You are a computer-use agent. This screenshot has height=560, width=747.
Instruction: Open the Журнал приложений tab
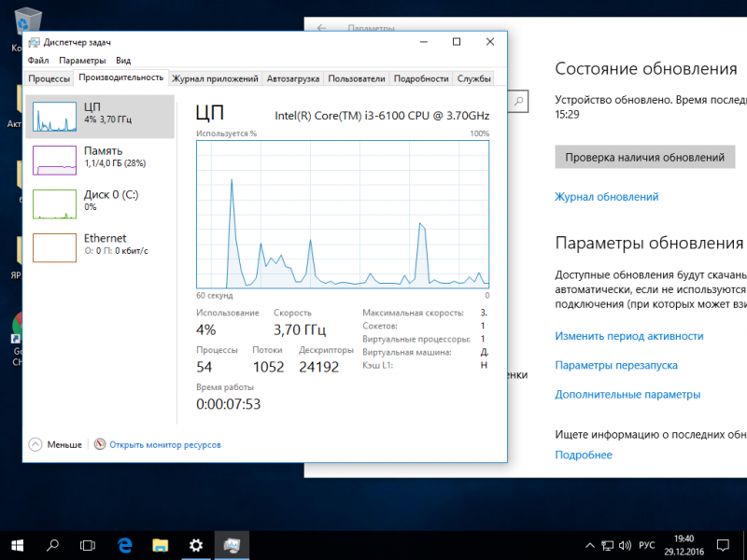(215, 78)
